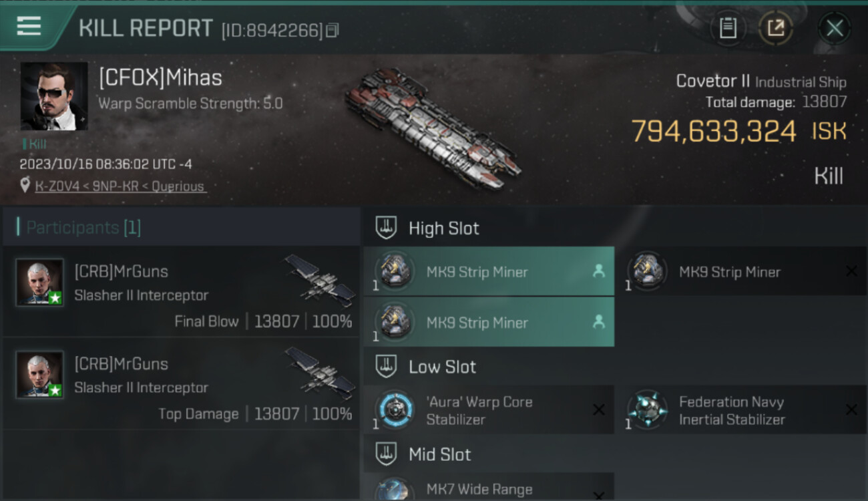Click the clipboard report icon
868x501 pixels.
(728, 28)
